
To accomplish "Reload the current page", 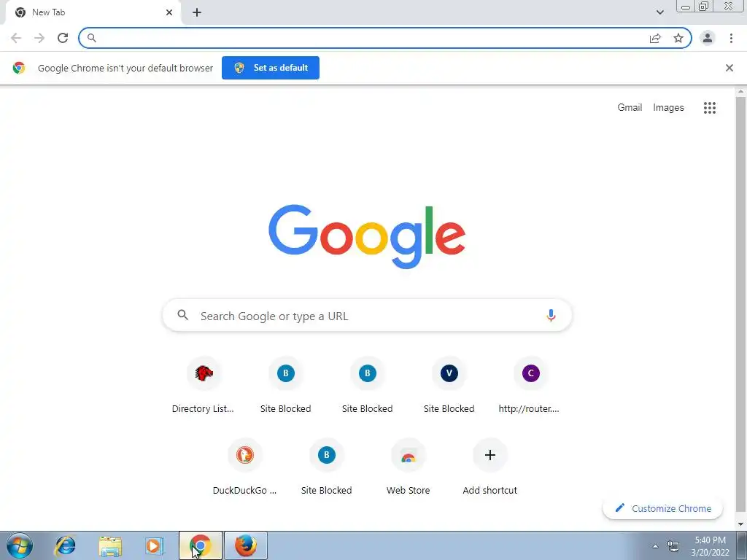I will click(x=63, y=38).
